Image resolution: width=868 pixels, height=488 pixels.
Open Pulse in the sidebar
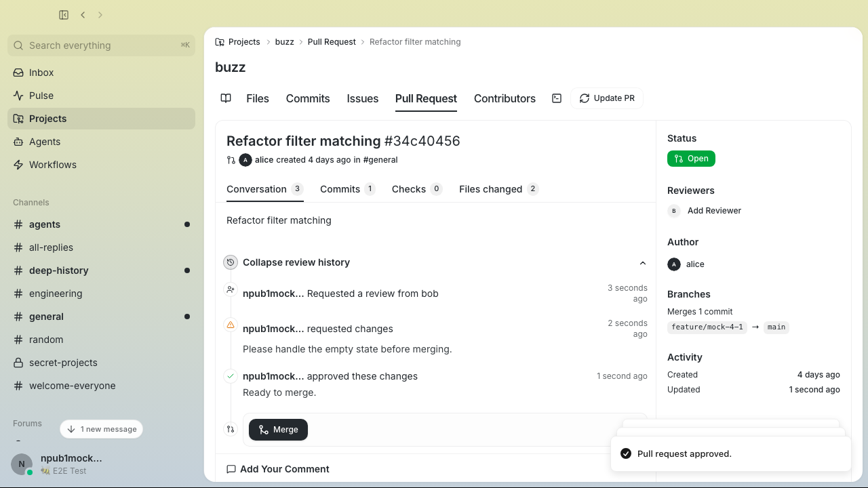[x=102, y=96]
